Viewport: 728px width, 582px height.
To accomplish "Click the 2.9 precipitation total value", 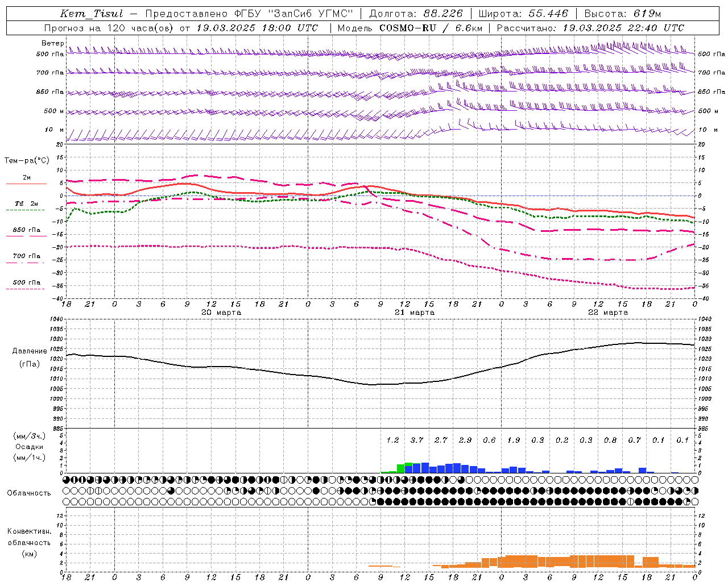I will 465,440.
